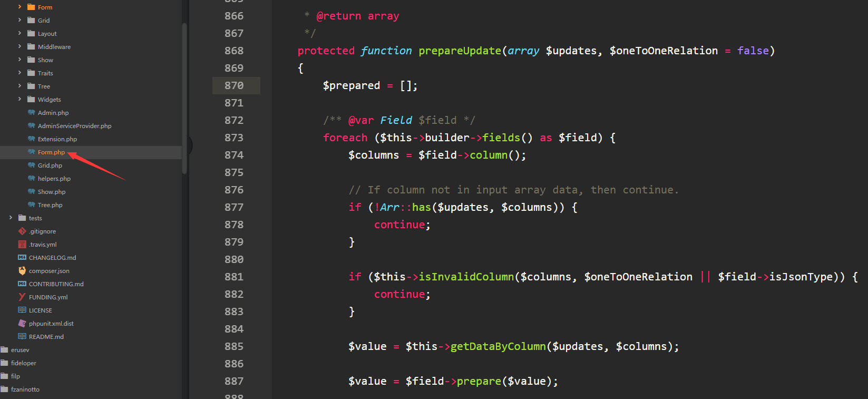Click the markdown icon of CONTRIBUTING.md

point(22,284)
